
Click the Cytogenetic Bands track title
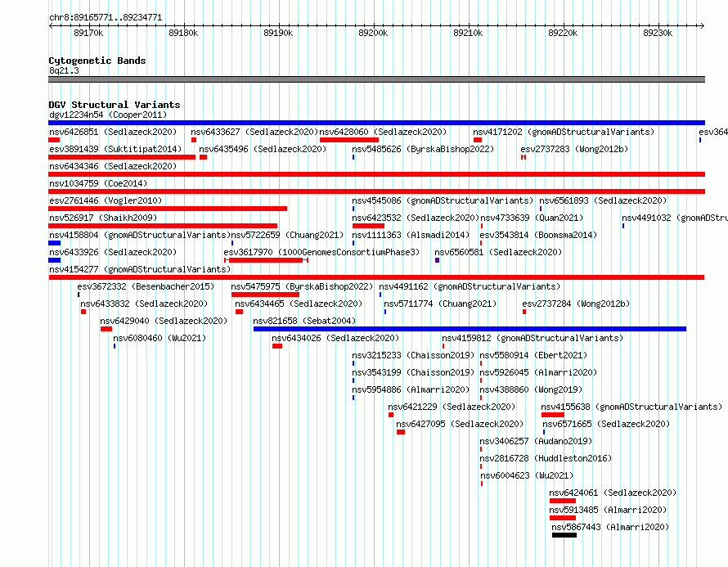[97, 61]
